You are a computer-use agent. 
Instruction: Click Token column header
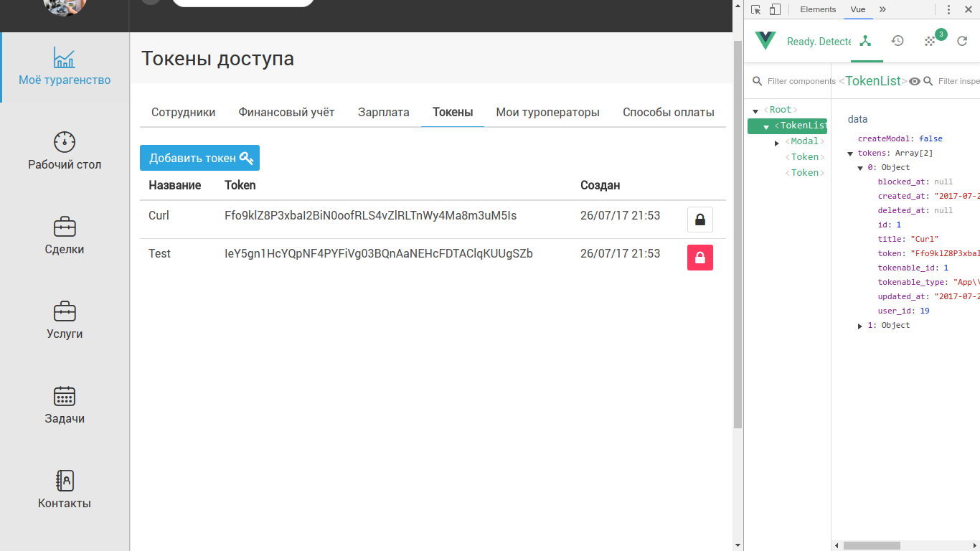tap(240, 185)
